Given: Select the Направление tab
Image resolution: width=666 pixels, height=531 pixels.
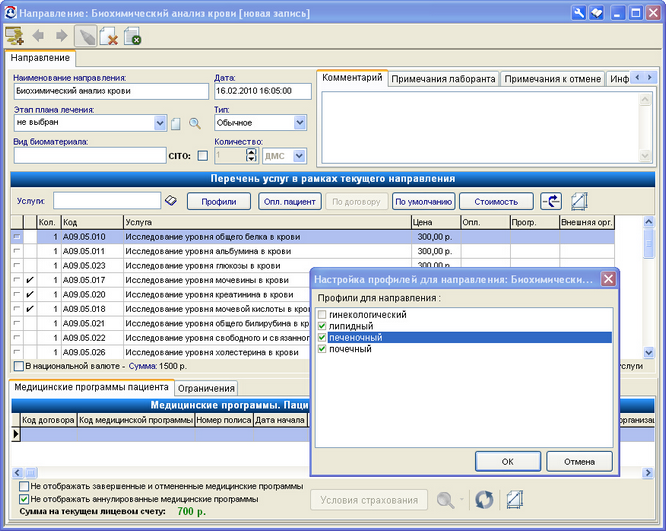Looking at the screenshot, I should point(40,58).
